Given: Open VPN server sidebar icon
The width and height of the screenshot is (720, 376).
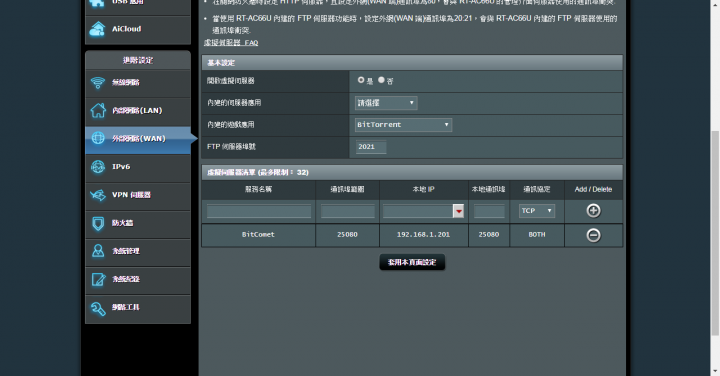Looking at the screenshot, I should [x=98, y=195].
